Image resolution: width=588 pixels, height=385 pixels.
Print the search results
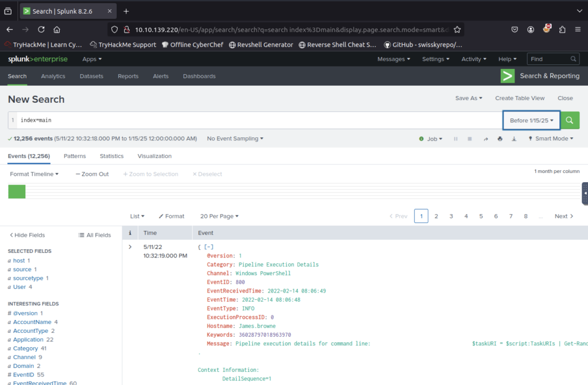click(500, 139)
